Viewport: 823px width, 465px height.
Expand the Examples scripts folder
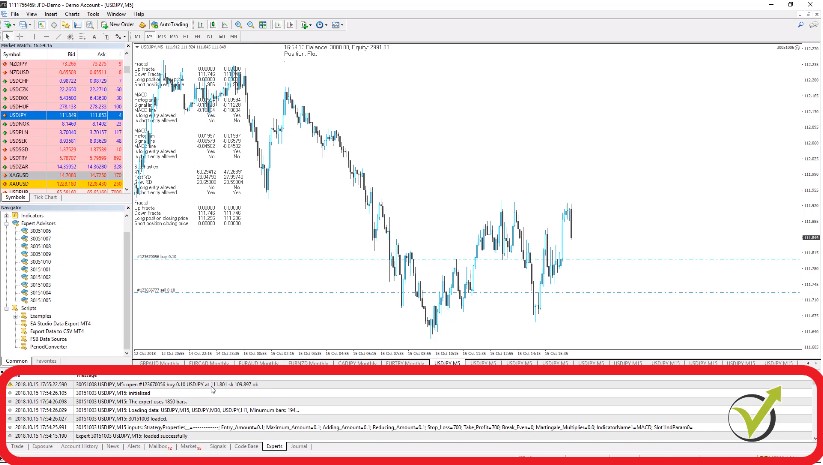pyautogui.click(x=16, y=316)
